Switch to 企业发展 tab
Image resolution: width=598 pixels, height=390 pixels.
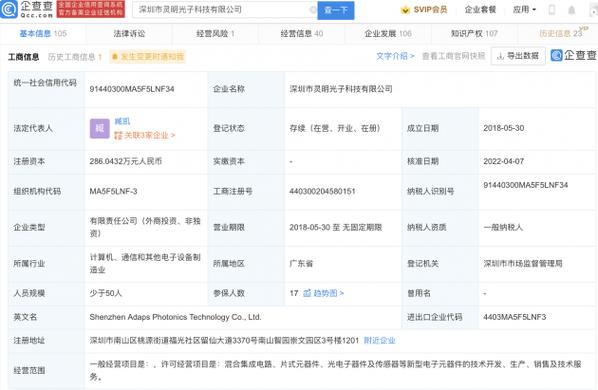388,34
